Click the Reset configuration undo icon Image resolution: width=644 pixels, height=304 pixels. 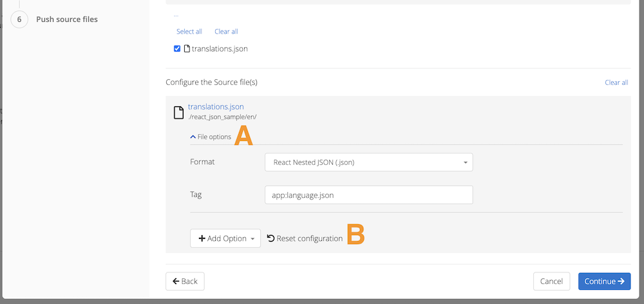coord(270,238)
